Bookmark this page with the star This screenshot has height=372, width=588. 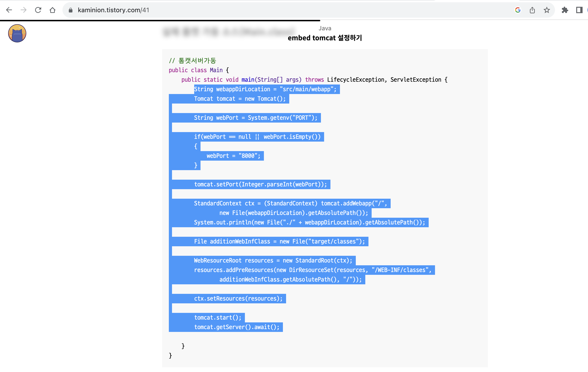point(547,10)
